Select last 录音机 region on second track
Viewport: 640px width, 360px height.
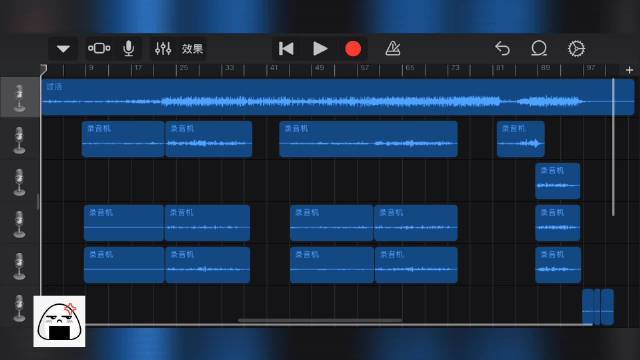click(520, 139)
